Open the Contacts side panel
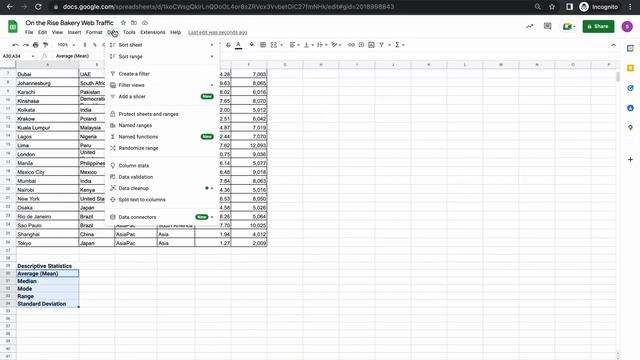640x360 pixels. (630, 108)
